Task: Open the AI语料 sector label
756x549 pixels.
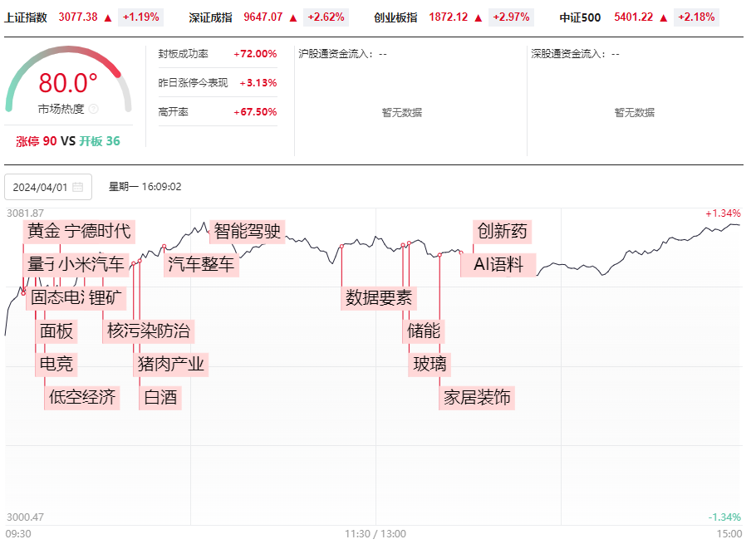Action: 498,265
